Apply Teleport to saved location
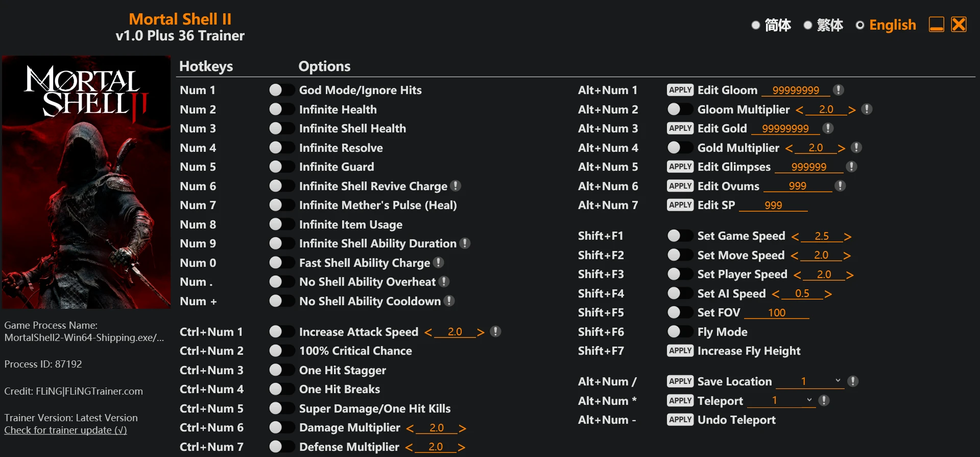This screenshot has height=457, width=980. tap(680, 400)
